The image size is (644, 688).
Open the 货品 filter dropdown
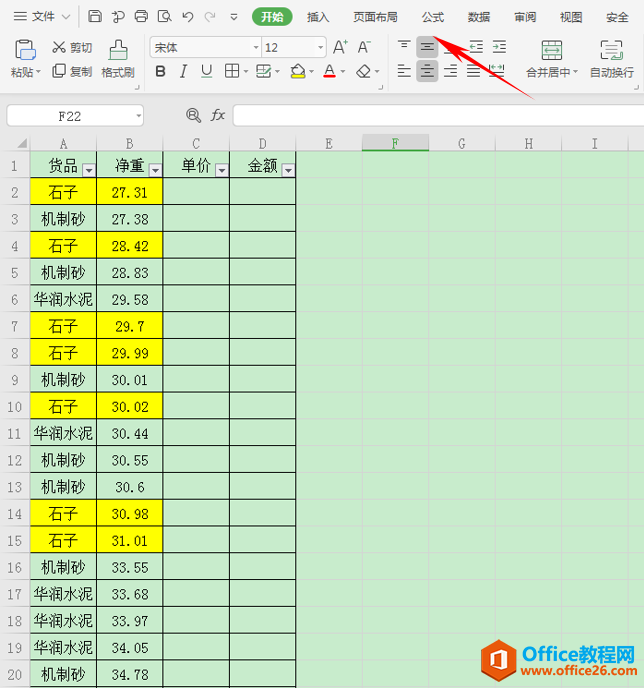point(89,170)
